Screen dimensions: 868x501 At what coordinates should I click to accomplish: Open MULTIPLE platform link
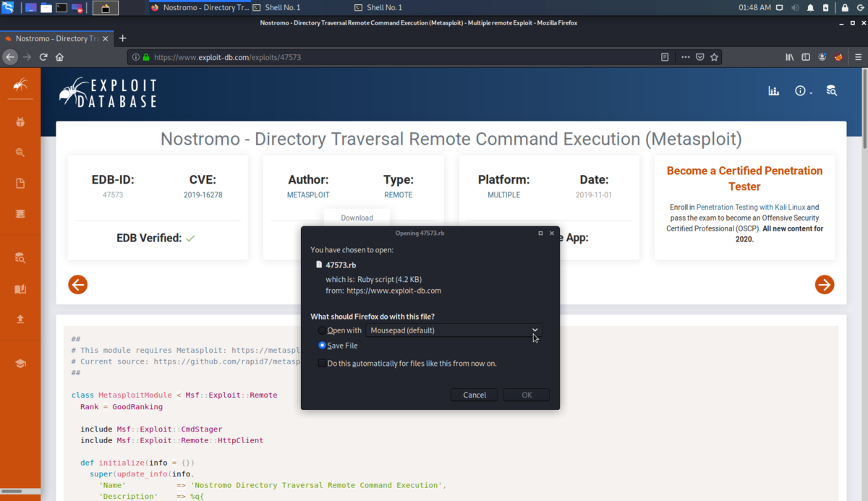click(503, 195)
